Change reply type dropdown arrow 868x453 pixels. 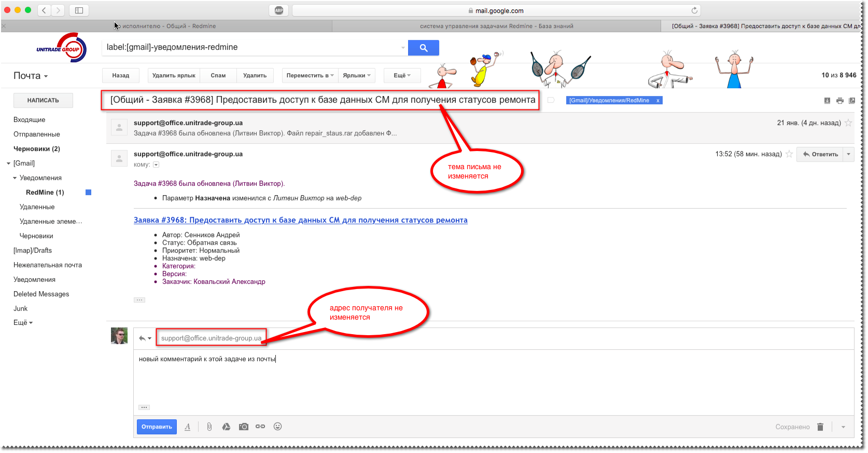point(145,338)
